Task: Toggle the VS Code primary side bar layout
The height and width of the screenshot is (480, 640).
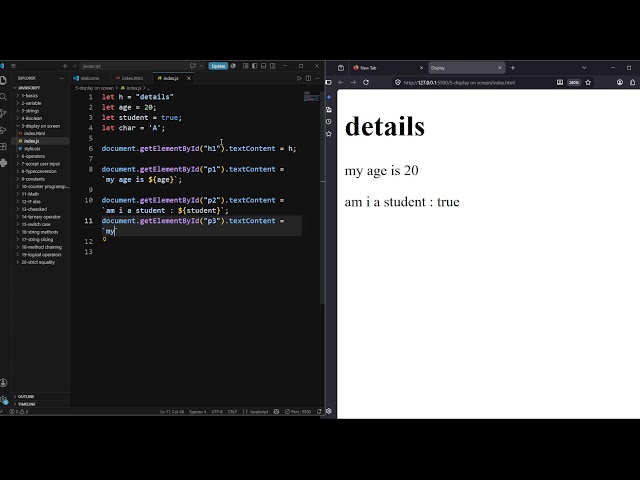Action: [x=255, y=66]
